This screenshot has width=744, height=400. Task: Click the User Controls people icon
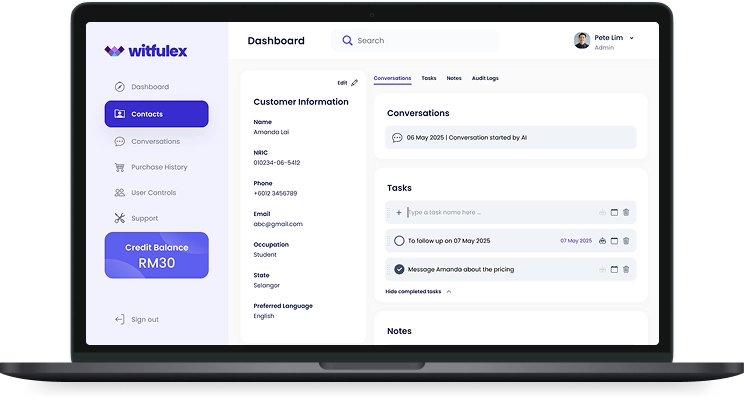120,193
